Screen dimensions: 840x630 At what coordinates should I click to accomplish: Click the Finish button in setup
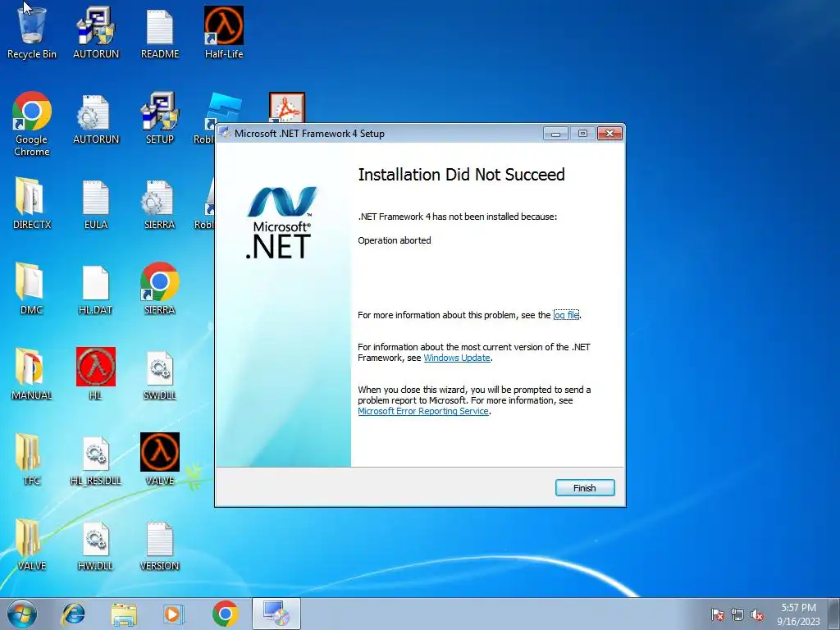pyautogui.click(x=584, y=488)
